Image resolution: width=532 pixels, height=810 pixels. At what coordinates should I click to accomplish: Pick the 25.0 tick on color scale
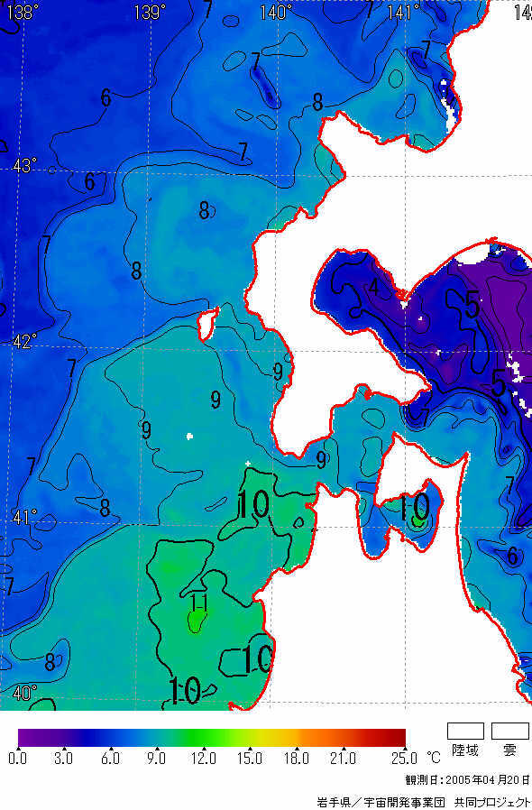404,759
